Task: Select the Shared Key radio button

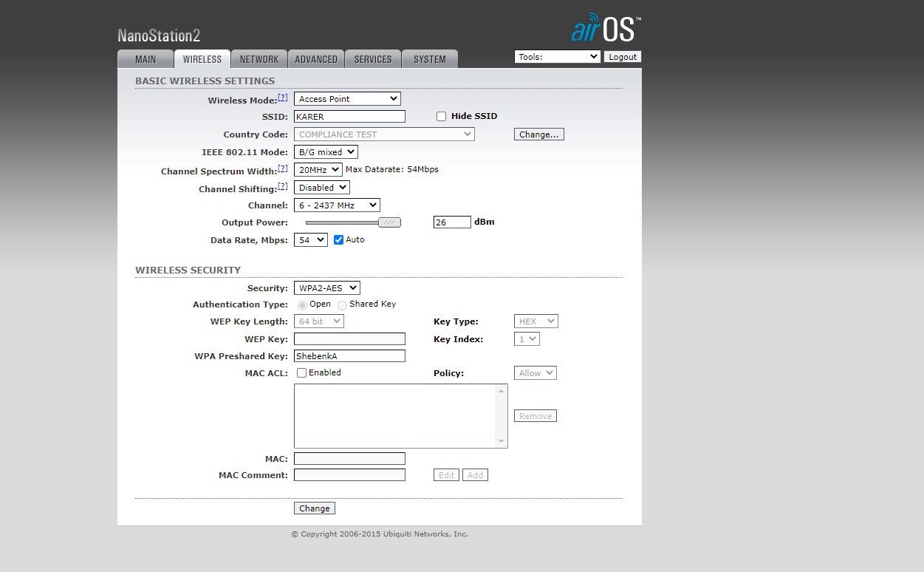Action: point(343,305)
